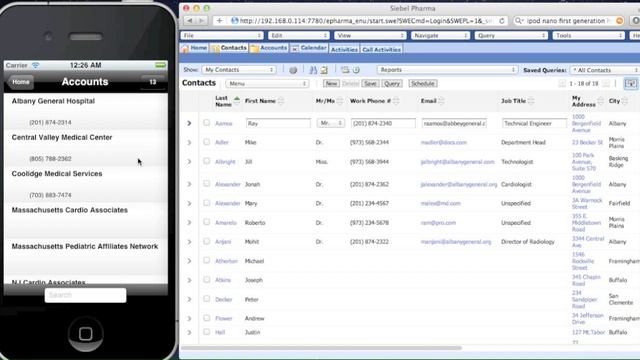The width and height of the screenshot is (640, 360).
Task: Click the printer-like icon before the clock
Action: coord(345,70)
